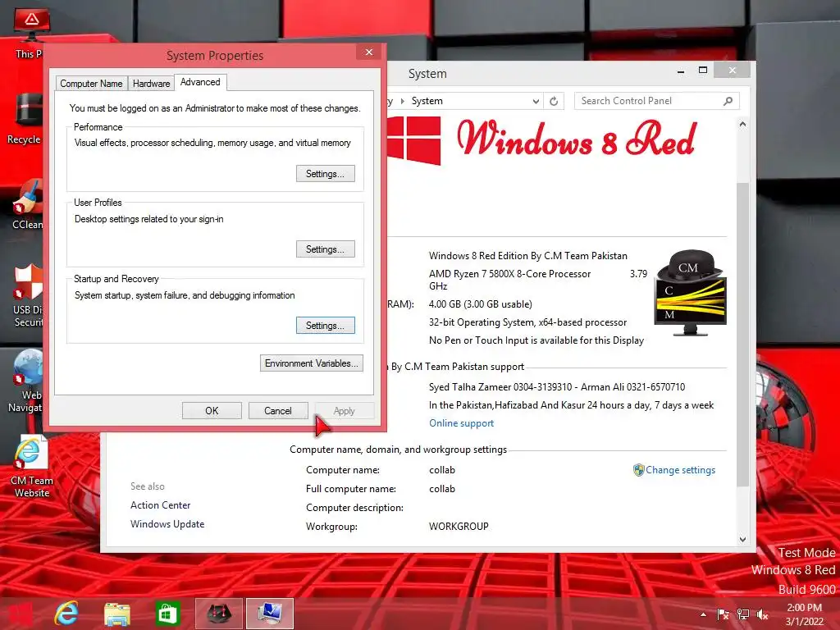Open Startup and Recovery Settings

325,325
